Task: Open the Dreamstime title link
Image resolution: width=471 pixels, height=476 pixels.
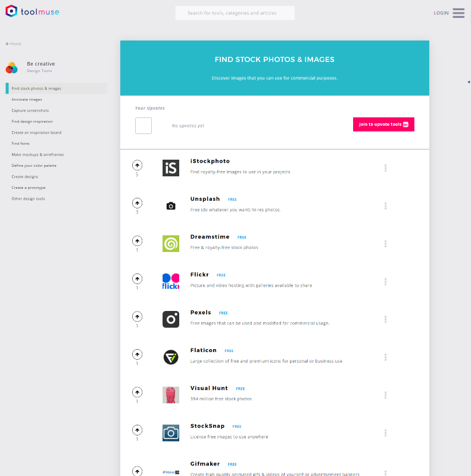Action: click(x=210, y=237)
